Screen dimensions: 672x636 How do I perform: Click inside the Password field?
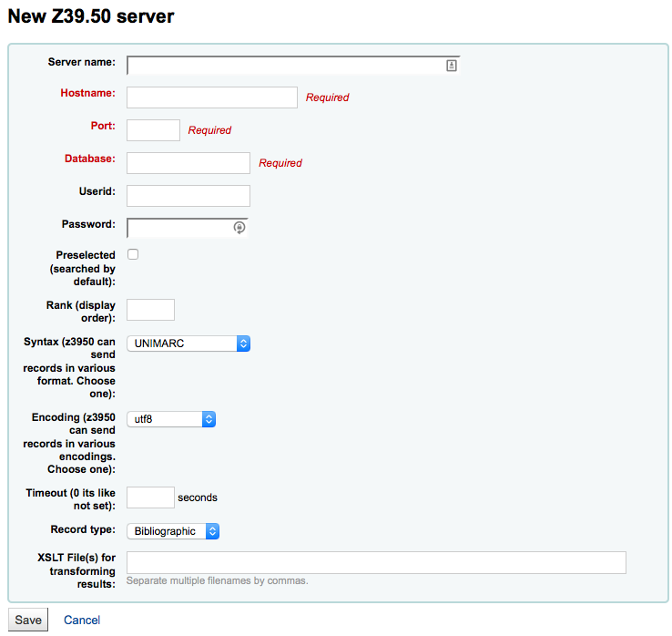coord(179,228)
